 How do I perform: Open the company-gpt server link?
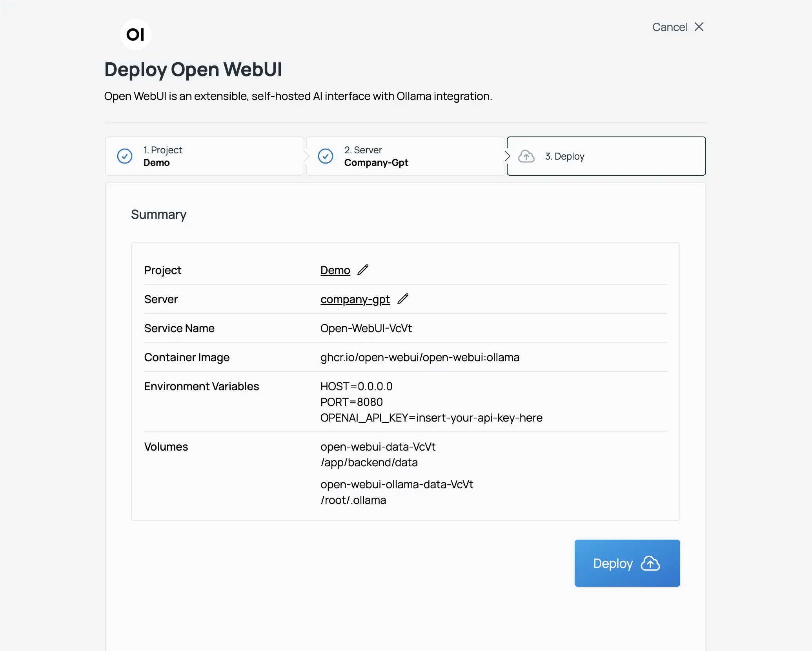(x=355, y=299)
